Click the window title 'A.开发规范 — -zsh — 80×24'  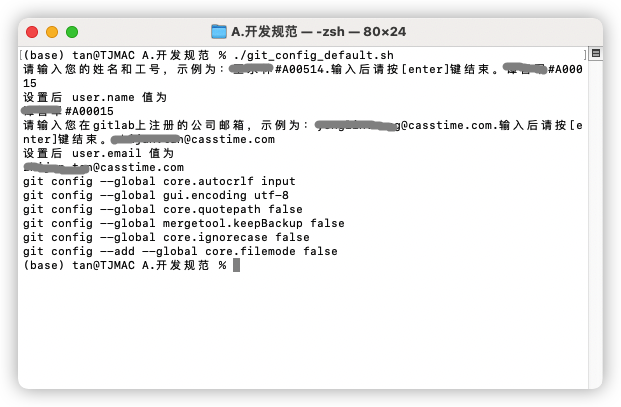pyautogui.click(x=320, y=31)
